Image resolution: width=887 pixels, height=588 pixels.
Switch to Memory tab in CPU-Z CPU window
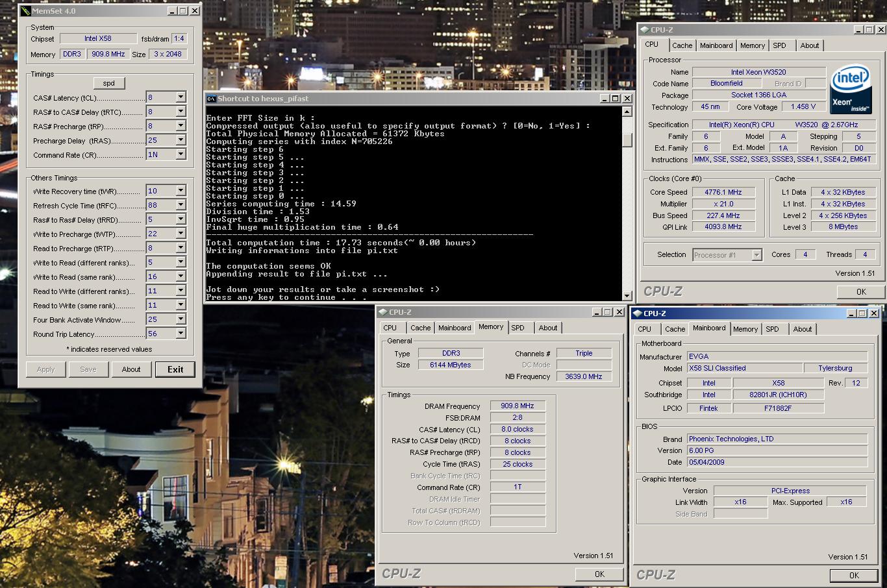(753, 45)
